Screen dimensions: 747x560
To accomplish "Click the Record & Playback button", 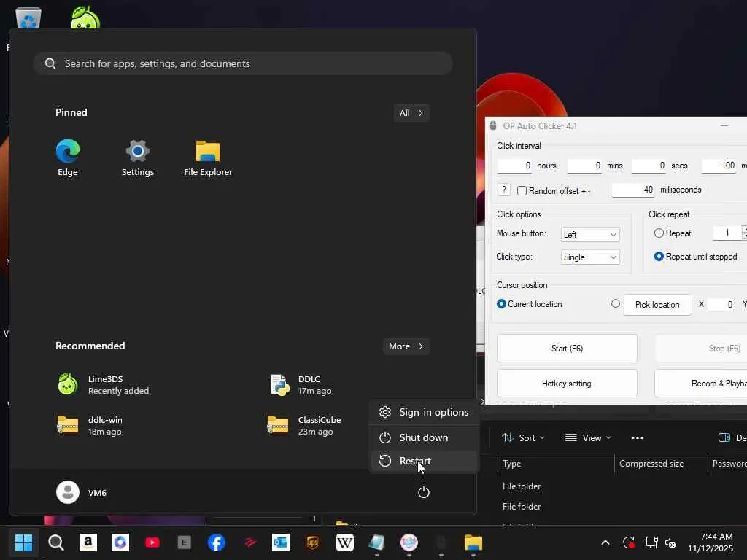I will point(701,384).
